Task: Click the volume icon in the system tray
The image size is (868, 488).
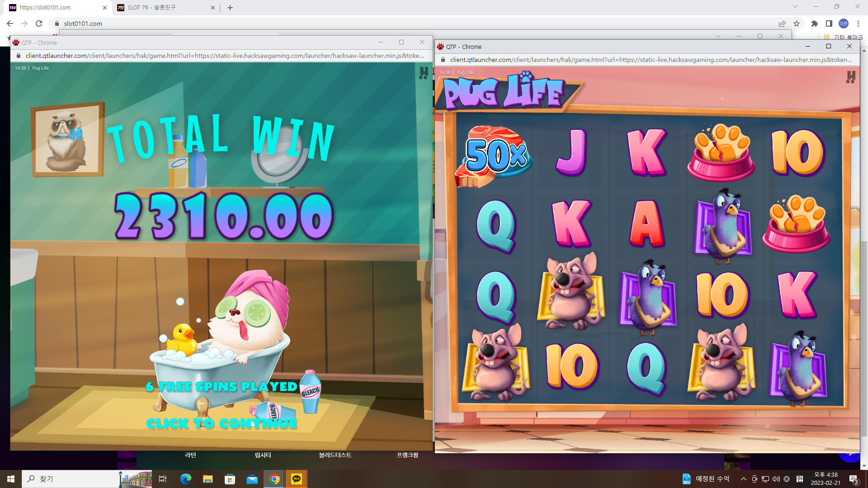Action: pyautogui.click(x=776, y=479)
